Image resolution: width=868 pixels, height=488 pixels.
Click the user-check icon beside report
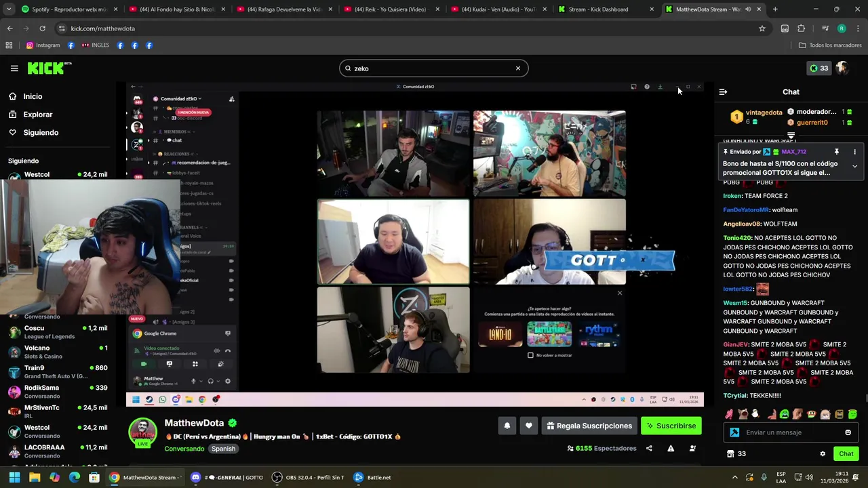tap(692, 448)
